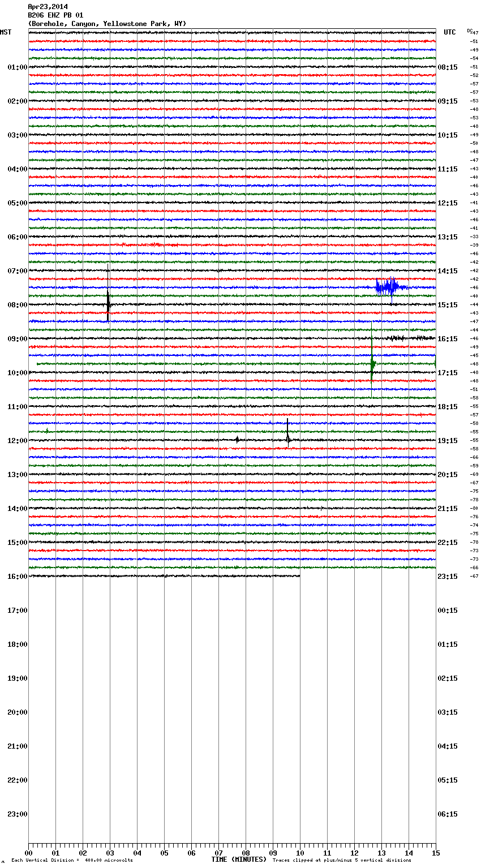This screenshot has height=868, width=481.
Task: Select the 01:00 MST time label
Action: point(18,67)
